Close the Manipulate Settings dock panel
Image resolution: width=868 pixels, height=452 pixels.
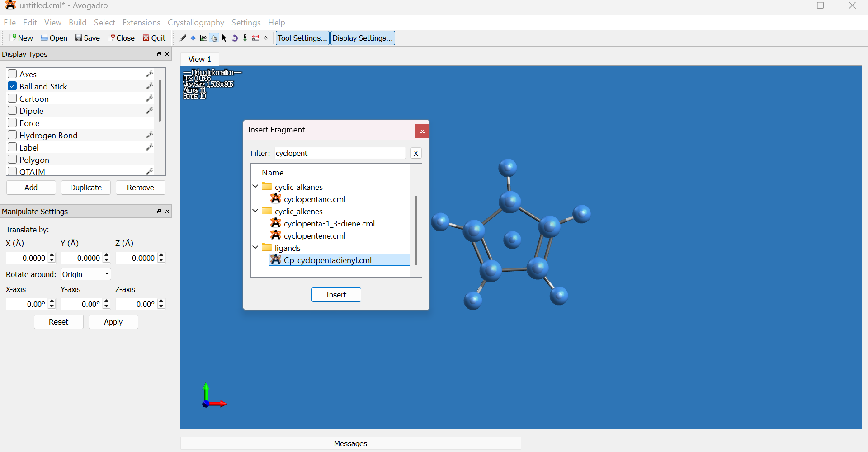168,212
